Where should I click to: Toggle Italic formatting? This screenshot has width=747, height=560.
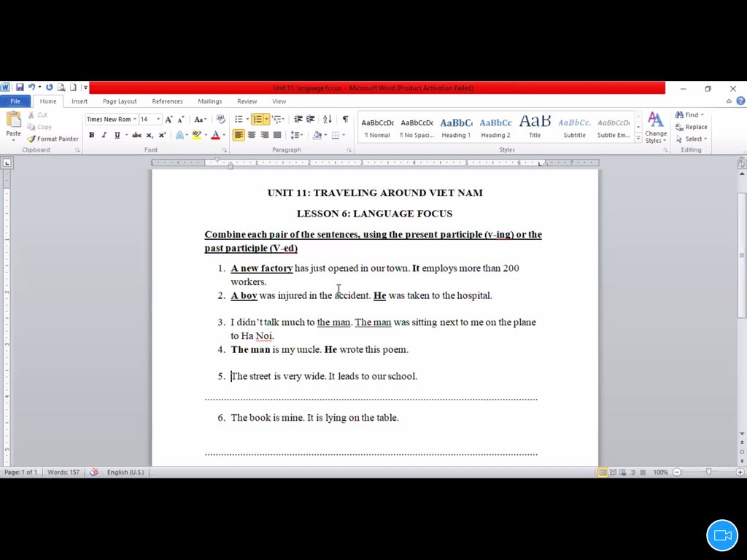point(104,135)
